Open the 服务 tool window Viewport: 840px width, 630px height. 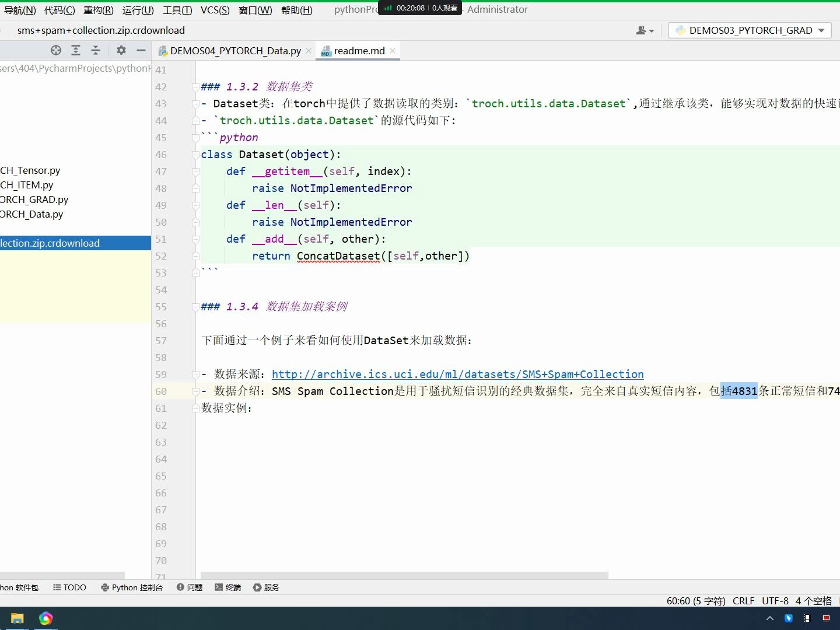pyautogui.click(x=267, y=587)
